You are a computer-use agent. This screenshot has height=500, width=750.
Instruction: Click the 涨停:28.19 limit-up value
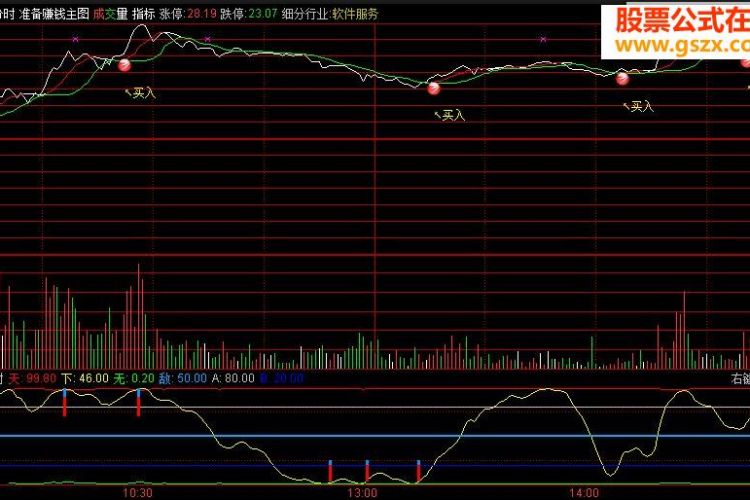pyautogui.click(x=188, y=14)
